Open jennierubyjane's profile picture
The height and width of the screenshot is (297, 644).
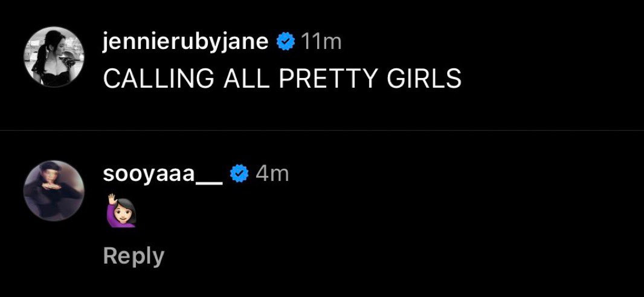point(54,57)
